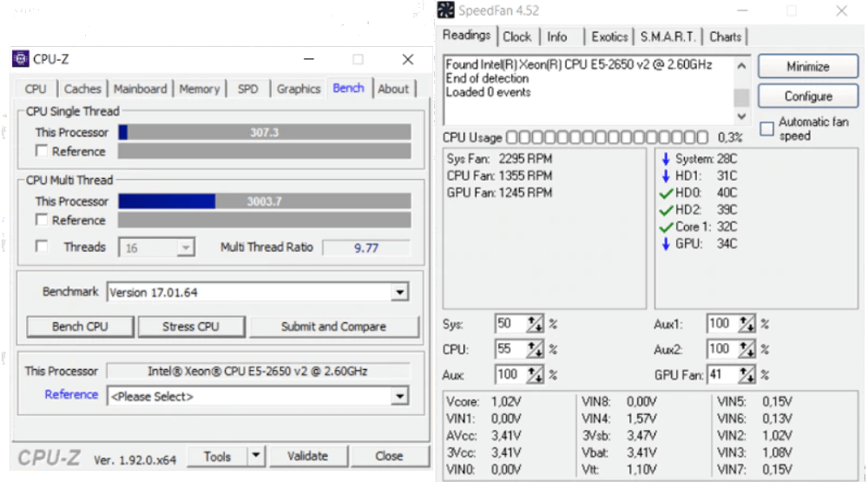The width and height of the screenshot is (868, 482).
Task: Switch to the Memory tab
Action: (x=200, y=89)
